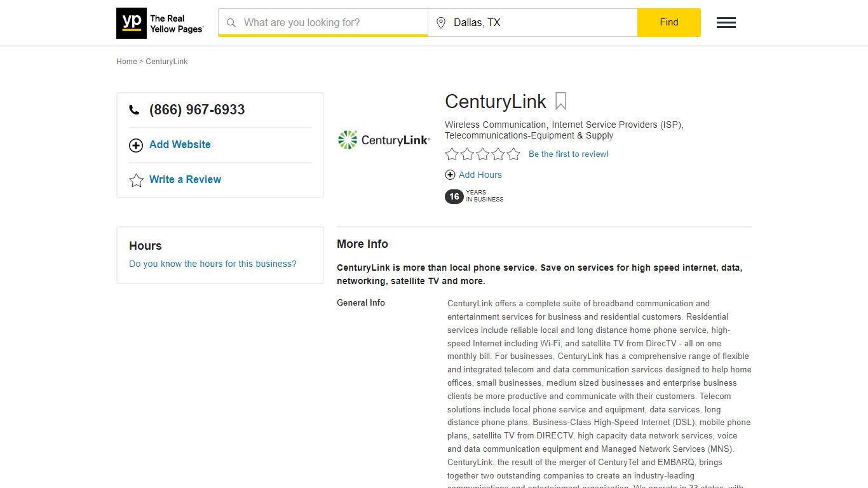Click the Hours heading
Screen dimensions: 868x488
(146, 246)
